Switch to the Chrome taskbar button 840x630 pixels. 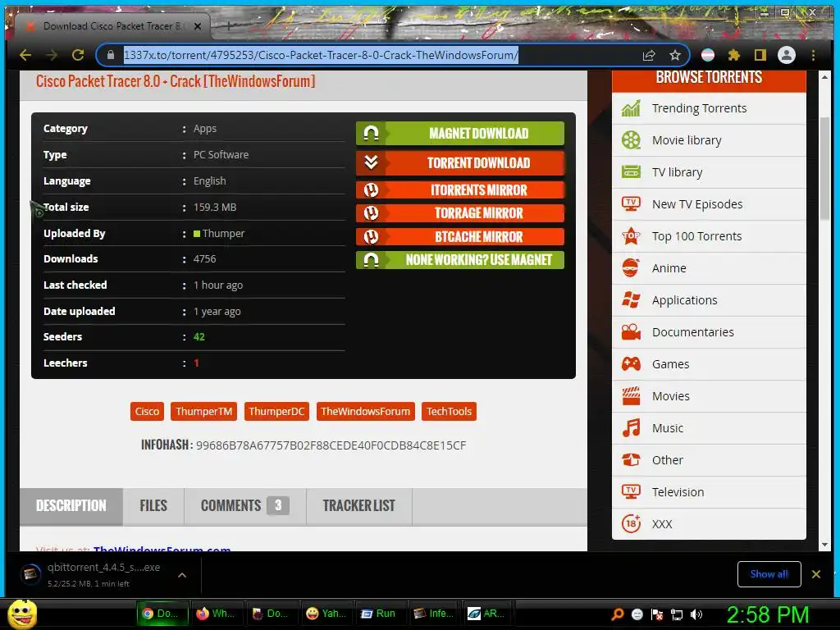coord(162,614)
